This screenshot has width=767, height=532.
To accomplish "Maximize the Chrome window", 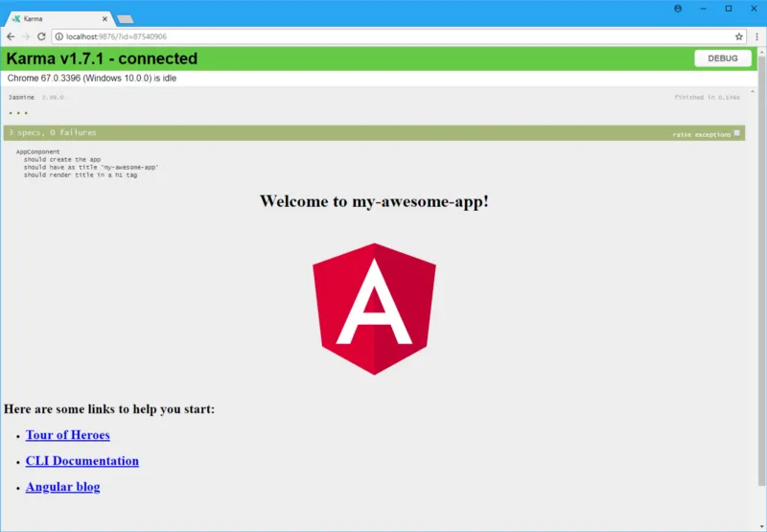I will (729, 9).
